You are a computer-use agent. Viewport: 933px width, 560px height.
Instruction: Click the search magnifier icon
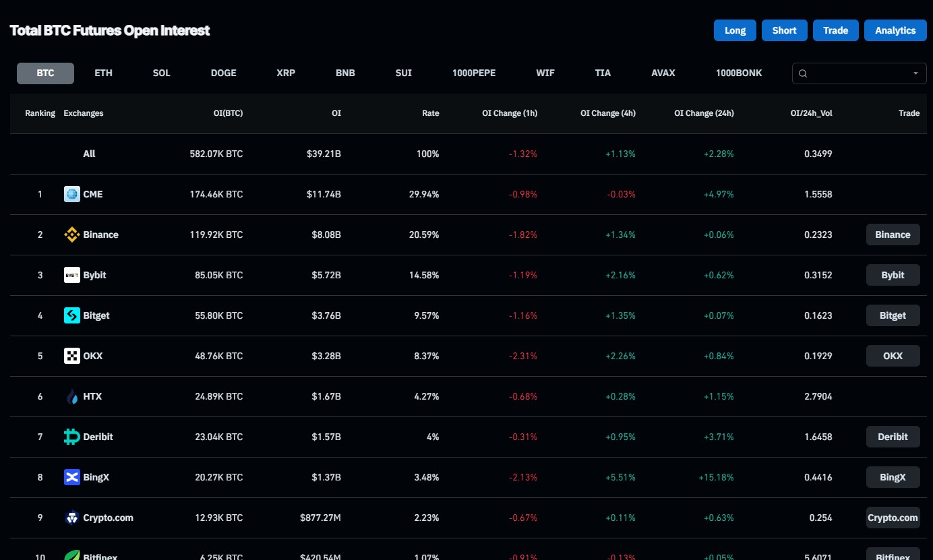tap(803, 73)
